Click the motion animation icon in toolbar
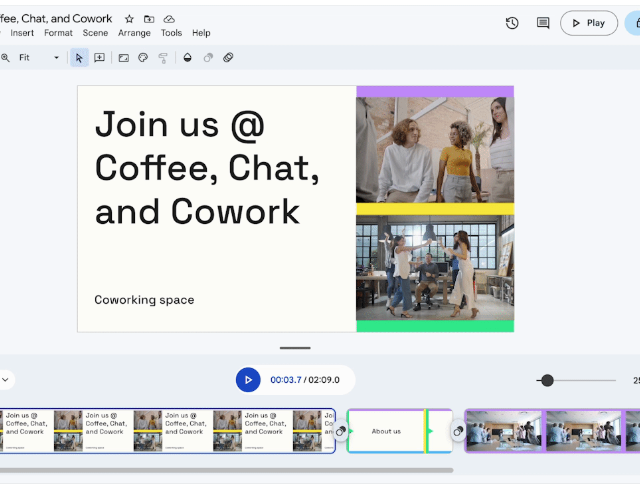 228,58
